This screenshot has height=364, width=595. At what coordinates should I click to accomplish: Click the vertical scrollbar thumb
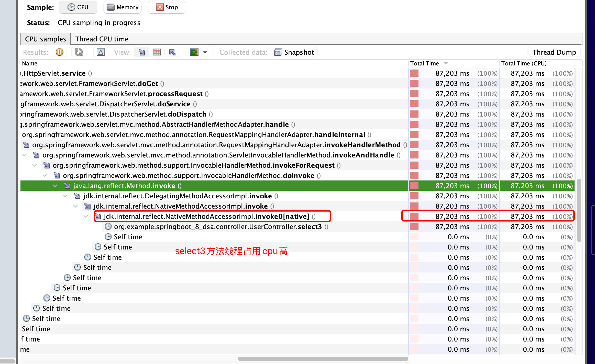[x=579, y=210]
